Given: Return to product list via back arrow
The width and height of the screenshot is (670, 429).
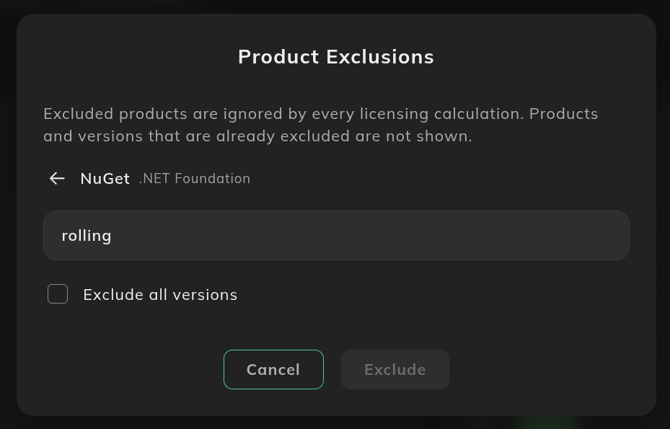Looking at the screenshot, I should coord(57,178).
